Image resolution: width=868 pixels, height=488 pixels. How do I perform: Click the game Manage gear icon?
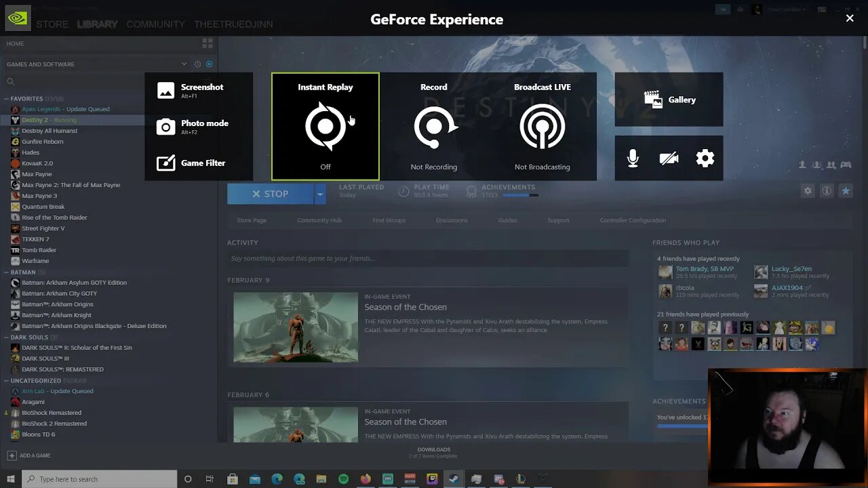point(808,191)
